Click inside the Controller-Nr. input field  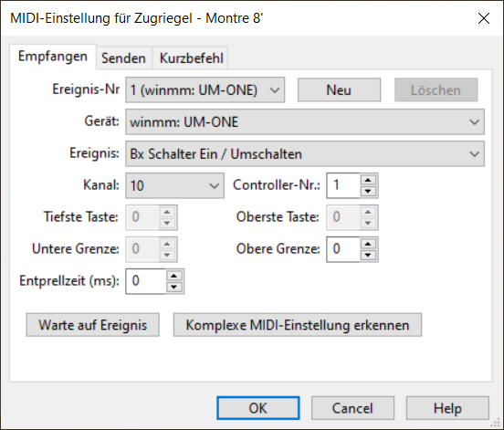pyautogui.click(x=343, y=185)
